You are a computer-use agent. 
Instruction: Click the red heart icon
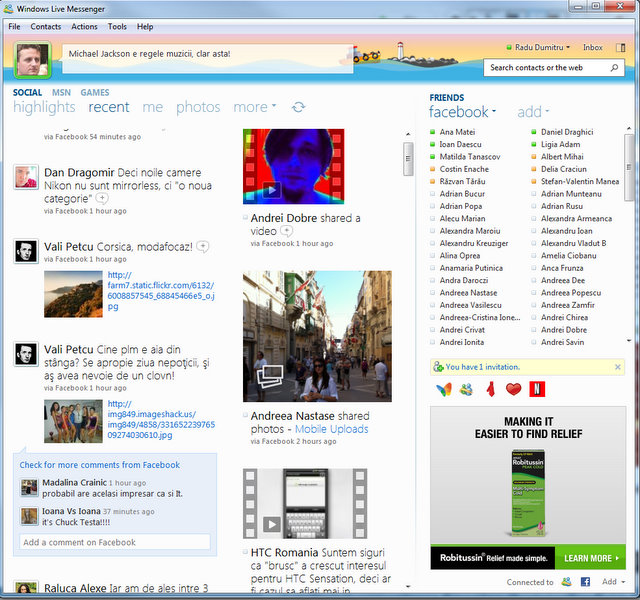click(x=513, y=389)
